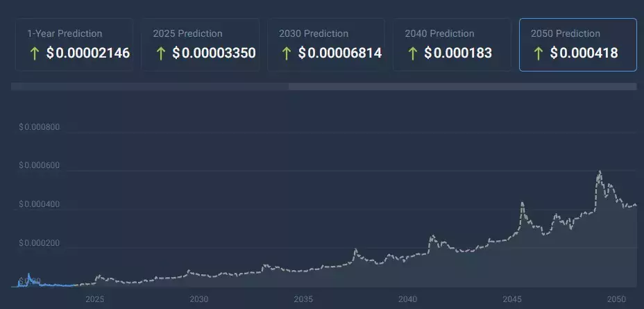
Task: Click the 2045 x-axis label
Action: click(511, 299)
